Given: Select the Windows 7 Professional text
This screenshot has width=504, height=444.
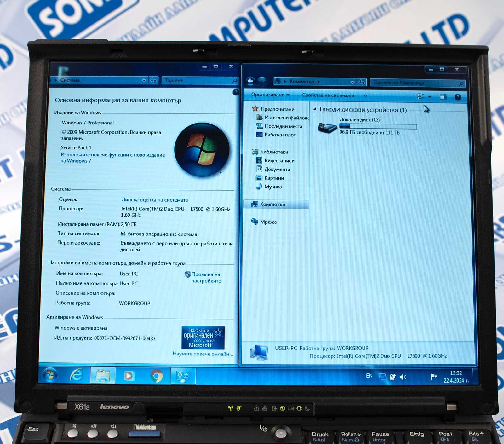Looking at the screenshot, I should click(x=88, y=123).
